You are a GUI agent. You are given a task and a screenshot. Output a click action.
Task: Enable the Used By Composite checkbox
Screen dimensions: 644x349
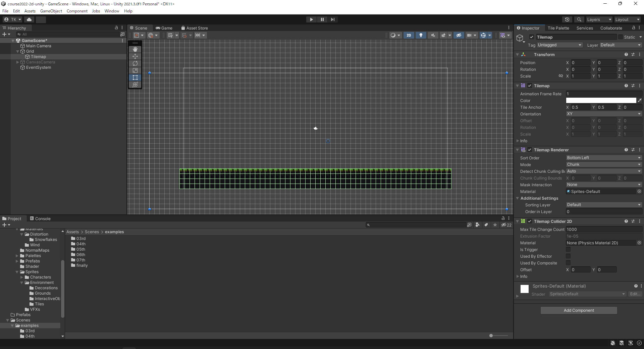[x=568, y=263]
